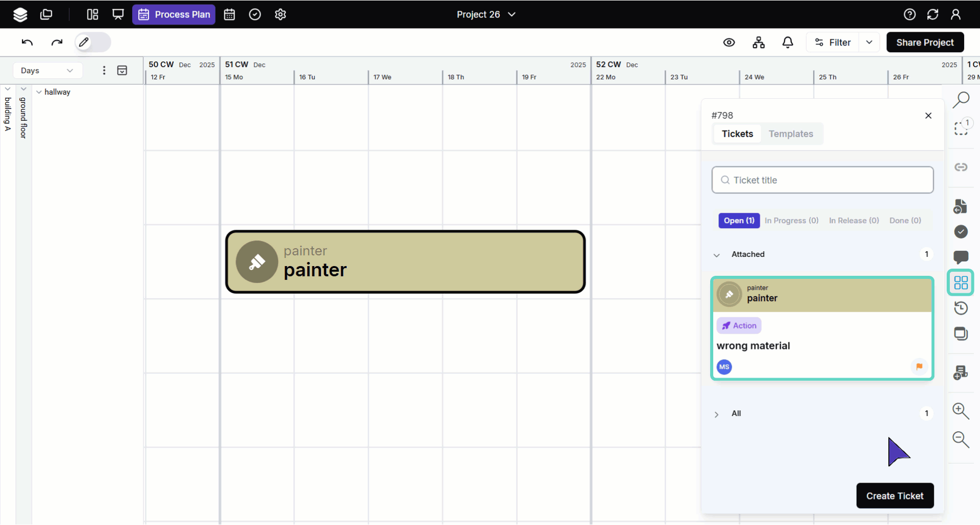Open the hierarchy structure icon
Screen dimensions: 980x525
coord(758,42)
